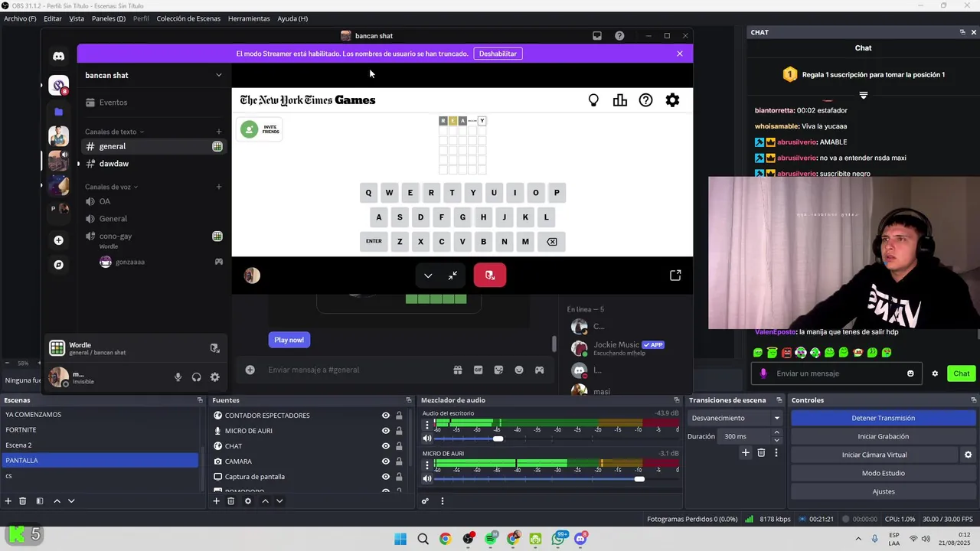Hide Captura de pantalla source
Image resolution: width=980 pixels, height=551 pixels.
click(386, 477)
